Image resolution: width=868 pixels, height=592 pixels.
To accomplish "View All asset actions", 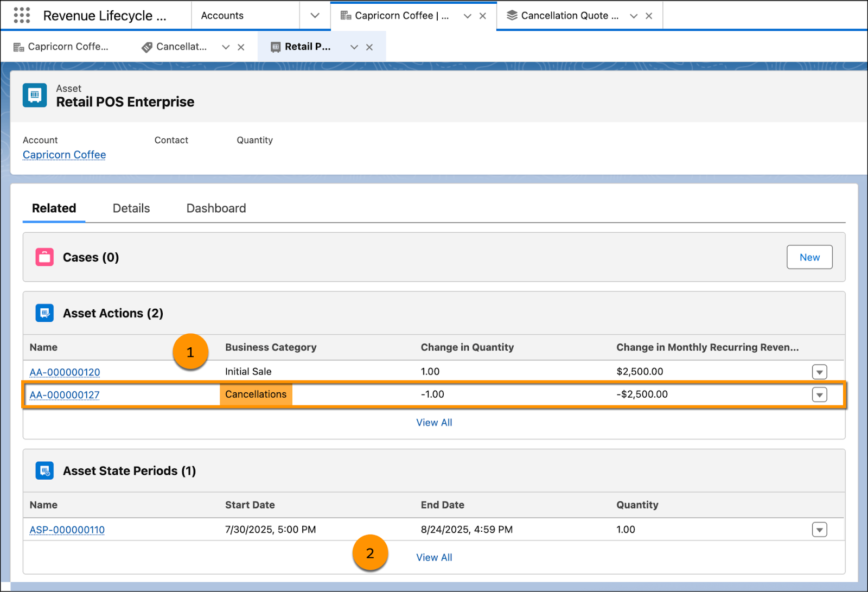I will pyautogui.click(x=434, y=423).
